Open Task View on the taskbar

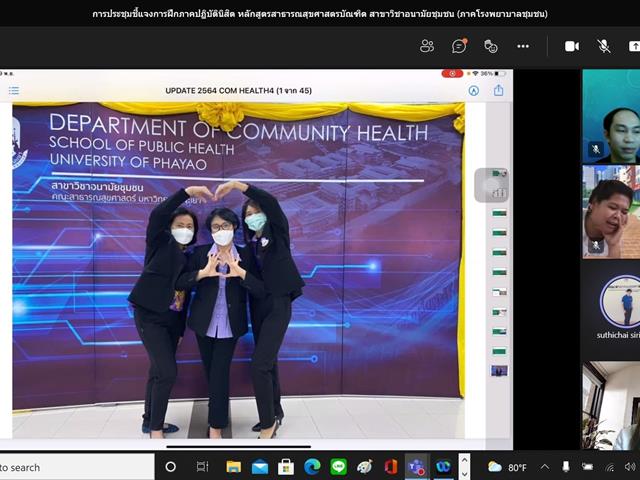point(202,467)
